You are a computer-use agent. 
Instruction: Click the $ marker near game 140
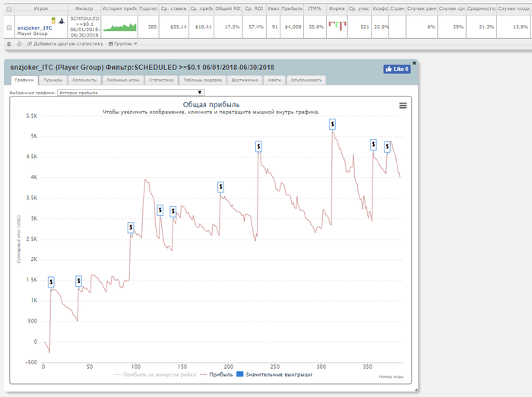pos(173,211)
